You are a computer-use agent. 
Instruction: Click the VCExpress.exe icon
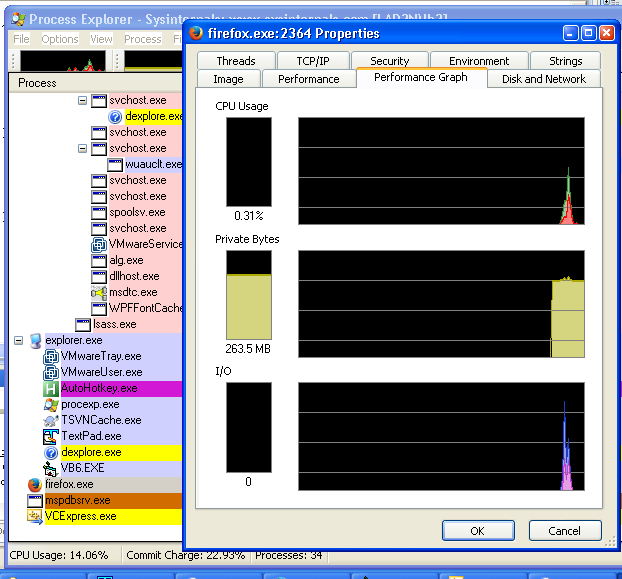coord(35,517)
